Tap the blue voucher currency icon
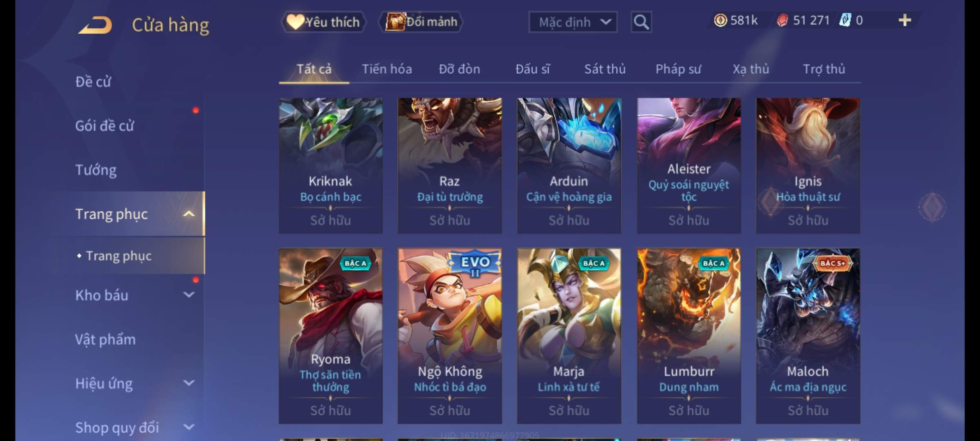The image size is (980, 441). pos(845,20)
